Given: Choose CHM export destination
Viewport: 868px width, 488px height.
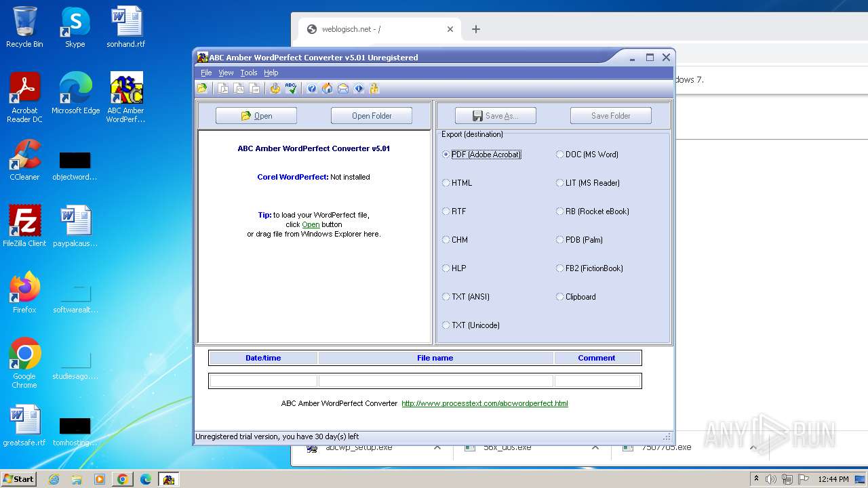Looking at the screenshot, I should tap(455, 240).
